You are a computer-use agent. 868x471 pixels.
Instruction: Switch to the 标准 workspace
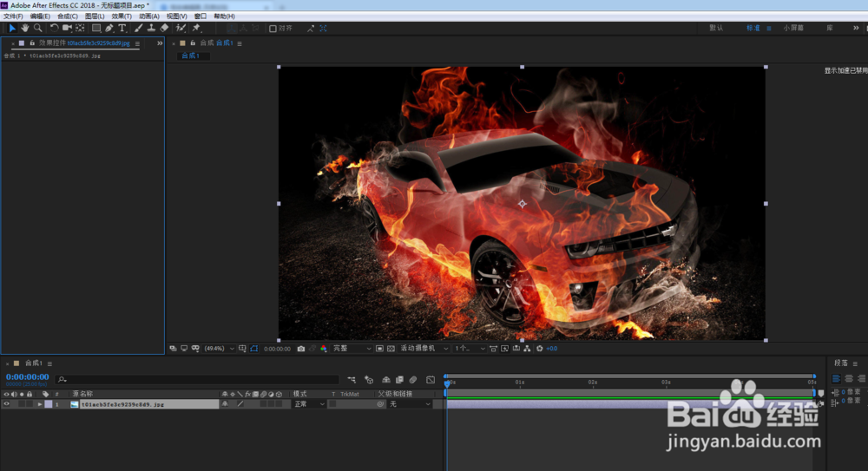(x=753, y=28)
